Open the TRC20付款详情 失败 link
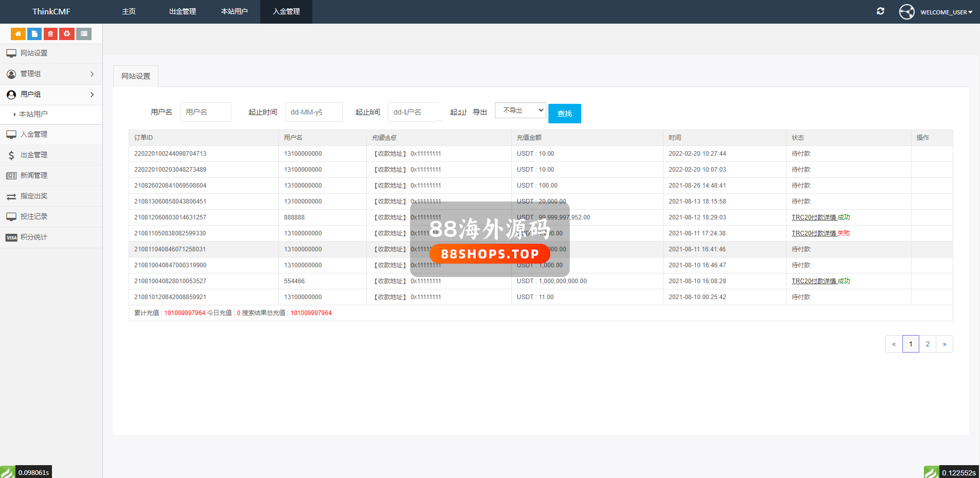Viewport: 980px width, 478px height. [821, 233]
